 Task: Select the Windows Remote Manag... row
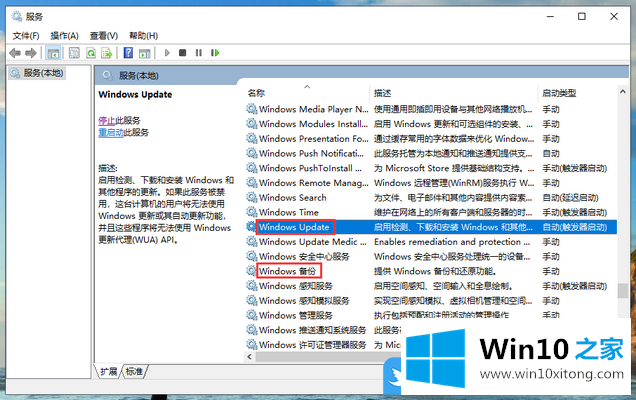point(432,183)
